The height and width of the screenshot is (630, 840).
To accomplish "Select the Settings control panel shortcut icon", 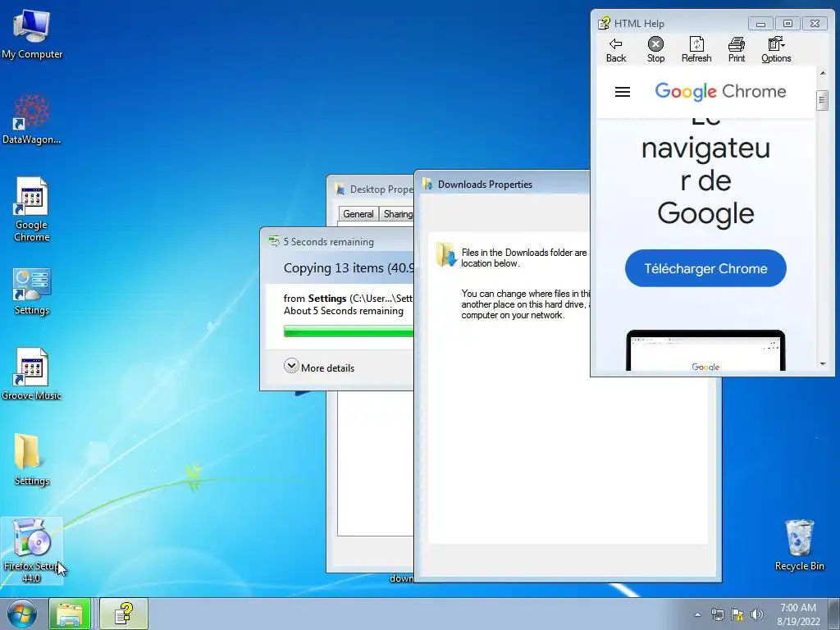I will [32, 292].
